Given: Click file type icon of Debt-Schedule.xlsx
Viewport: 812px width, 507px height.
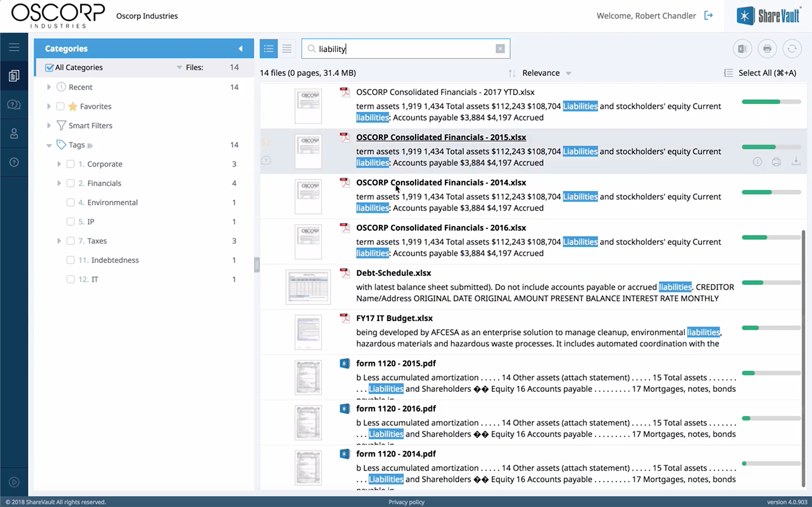Looking at the screenshot, I should click(x=344, y=273).
